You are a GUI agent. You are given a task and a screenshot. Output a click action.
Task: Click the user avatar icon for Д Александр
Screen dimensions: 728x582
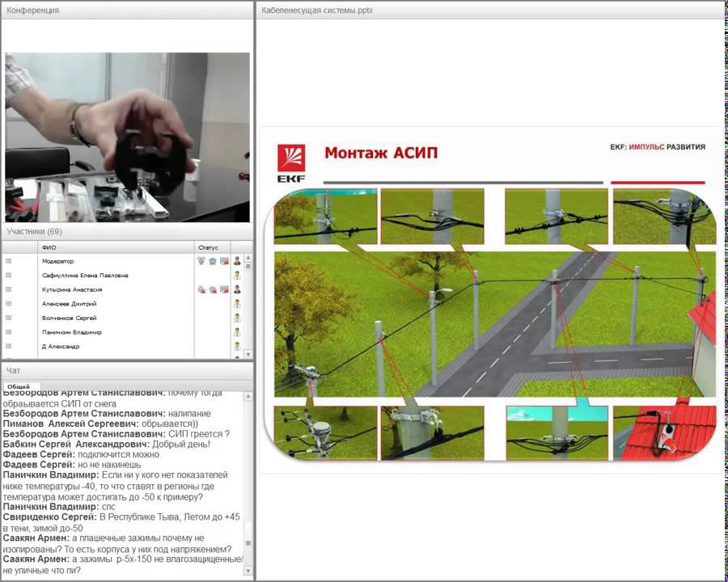tap(237, 346)
